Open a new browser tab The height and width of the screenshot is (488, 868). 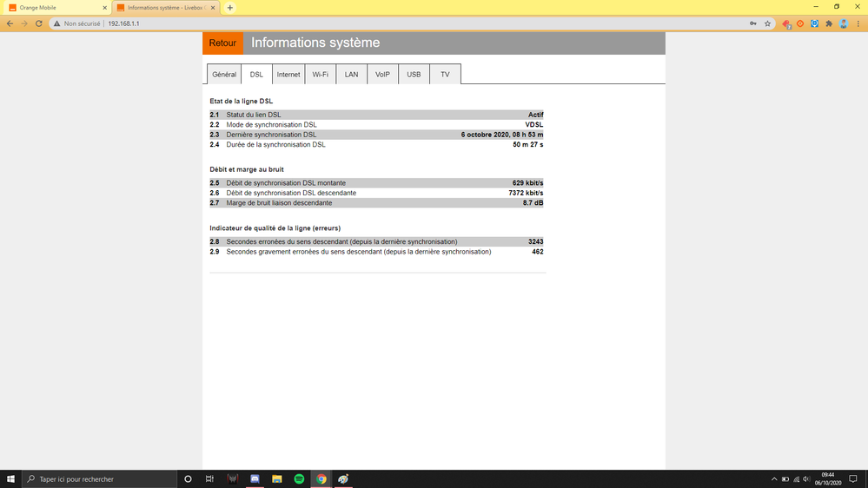(229, 8)
